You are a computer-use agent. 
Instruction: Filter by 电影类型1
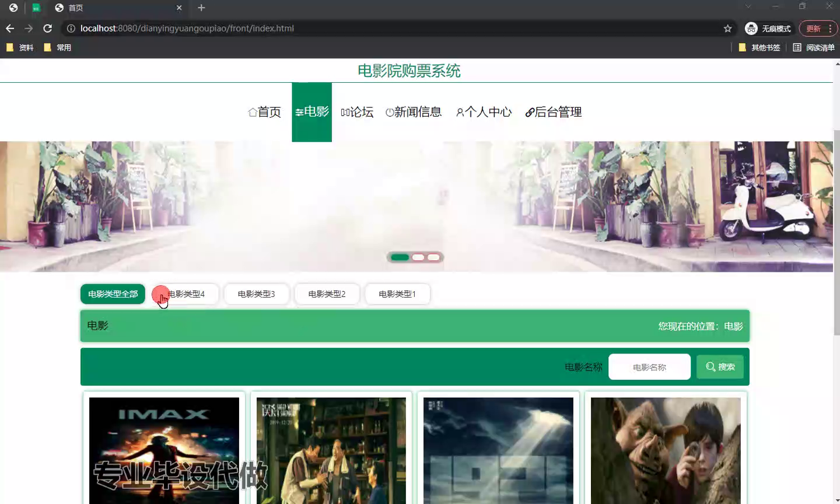click(397, 294)
